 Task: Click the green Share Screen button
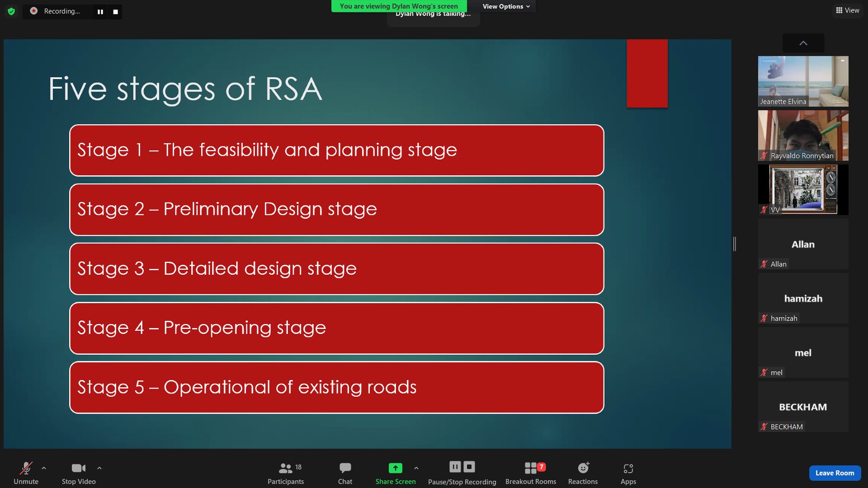pyautogui.click(x=396, y=473)
